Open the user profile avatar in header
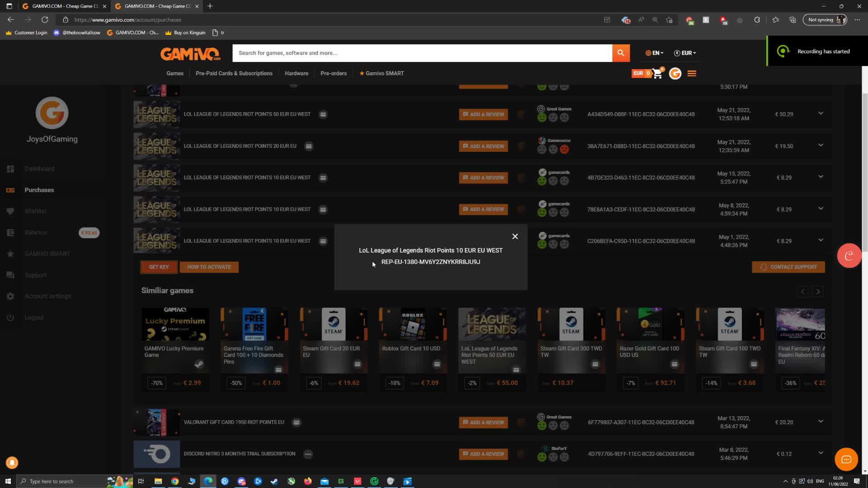Viewport: 868px width, 488px height. point(675,73)
